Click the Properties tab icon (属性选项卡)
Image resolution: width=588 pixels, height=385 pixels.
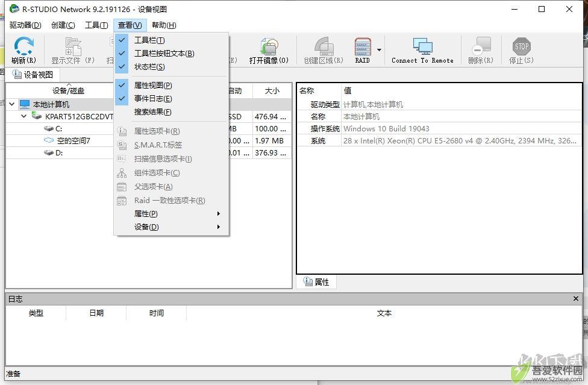coord(122,131)
